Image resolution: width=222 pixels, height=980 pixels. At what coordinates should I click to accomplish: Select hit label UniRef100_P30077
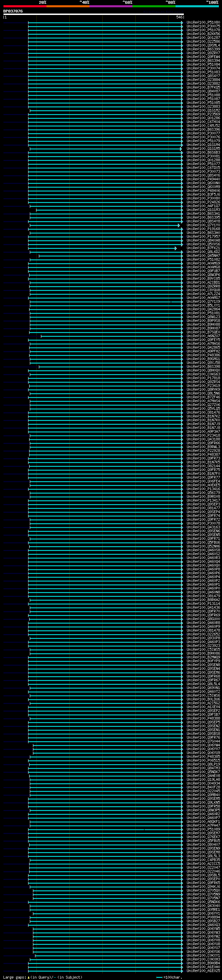point(203,133)
